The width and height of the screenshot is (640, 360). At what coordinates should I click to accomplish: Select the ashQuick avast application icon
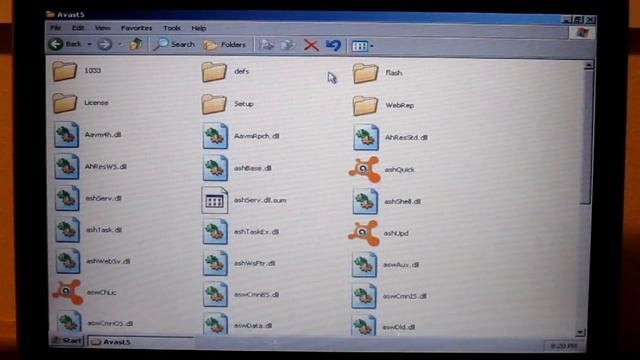(x=364, y=169)
